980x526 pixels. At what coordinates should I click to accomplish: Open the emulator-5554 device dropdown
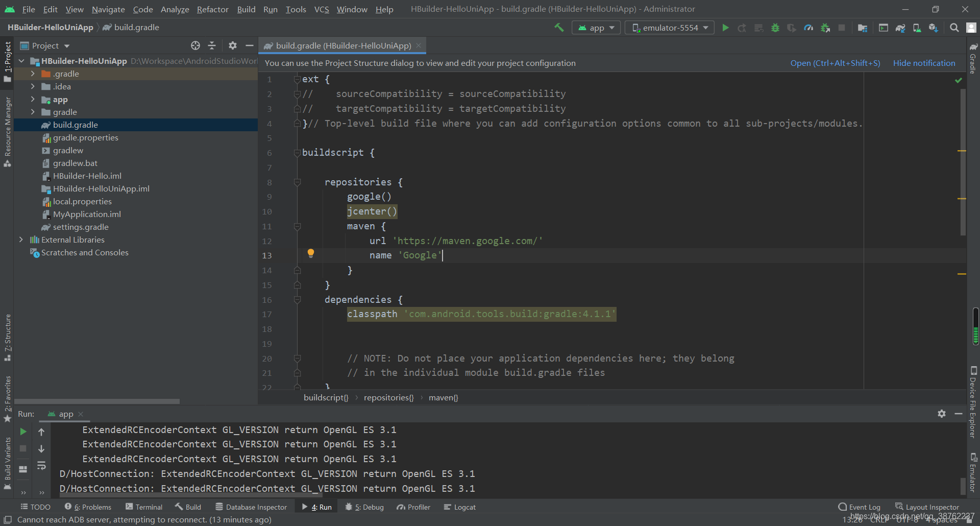click(670, 28)
